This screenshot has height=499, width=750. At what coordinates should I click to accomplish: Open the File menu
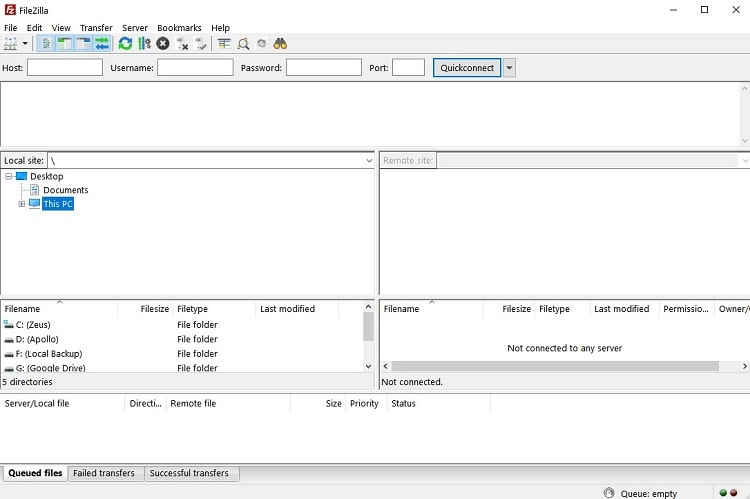(11, 28)
